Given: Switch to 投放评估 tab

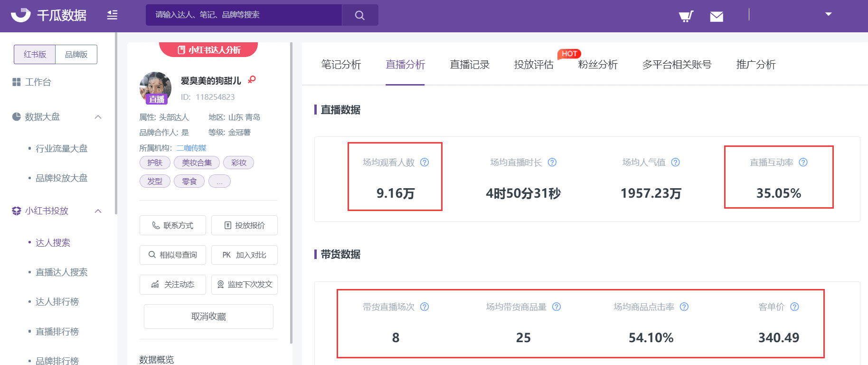Looking at the screenshot, I should [x=534, y=65].
